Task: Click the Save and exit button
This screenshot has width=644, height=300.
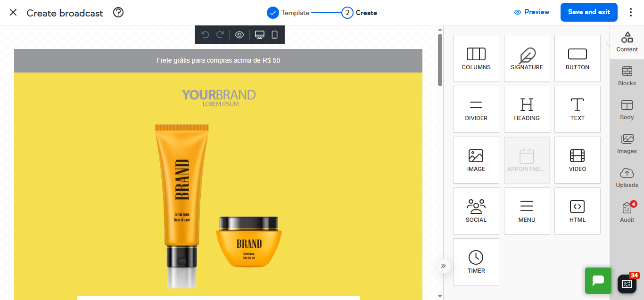Action: point(589,12)
